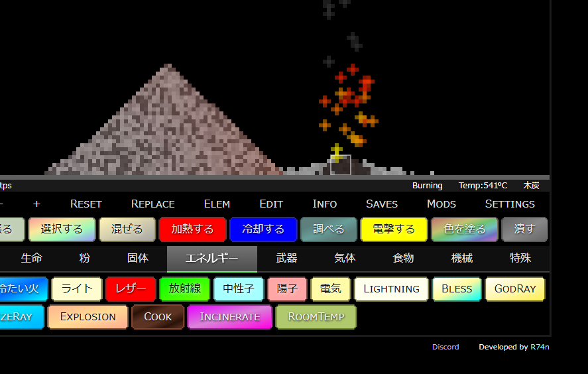Select the 加熱する heat tool
The width and height of the screenshot is (588, 374).
192,229
